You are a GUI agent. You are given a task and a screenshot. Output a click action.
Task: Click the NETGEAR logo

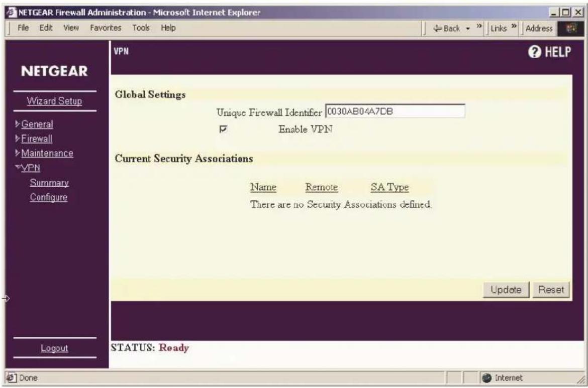(54, 71)
